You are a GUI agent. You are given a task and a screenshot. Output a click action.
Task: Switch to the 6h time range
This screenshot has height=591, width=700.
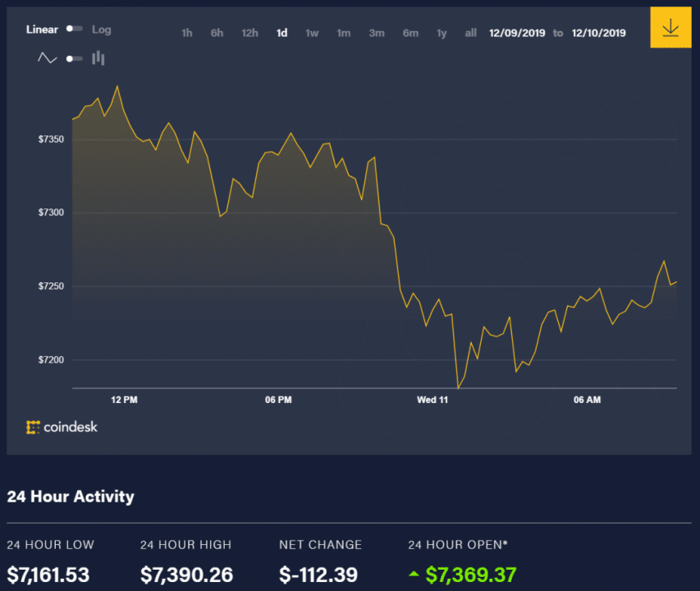tap(217, 33)
